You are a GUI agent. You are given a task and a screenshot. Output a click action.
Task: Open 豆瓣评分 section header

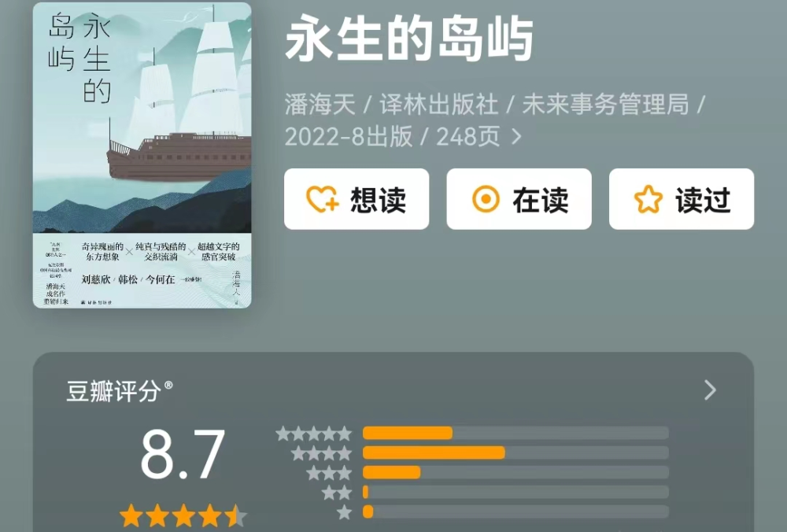click(120, 391)
